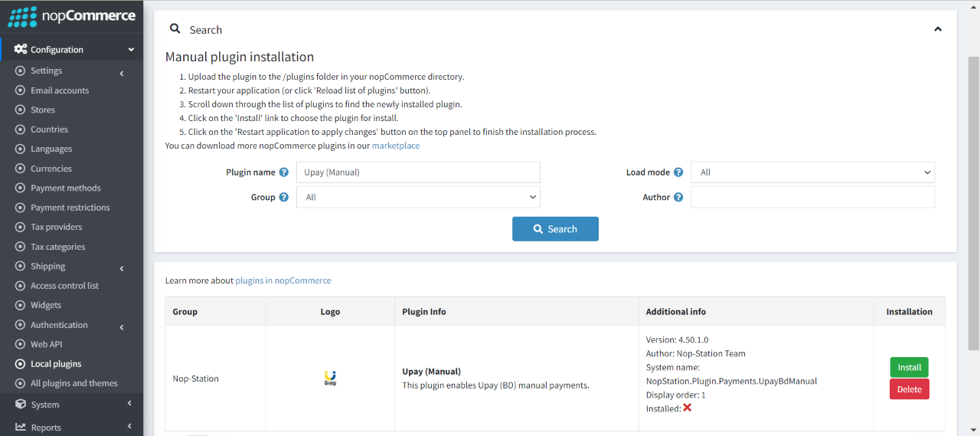Click into the Author text field
The height and width of the screenshot is (436, 980).
click(x=812, y=197)
